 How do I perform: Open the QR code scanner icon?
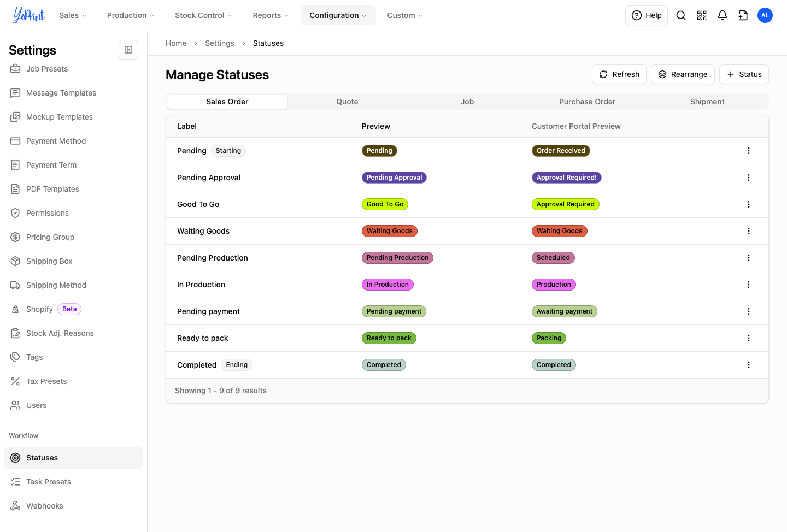point(702,15)
